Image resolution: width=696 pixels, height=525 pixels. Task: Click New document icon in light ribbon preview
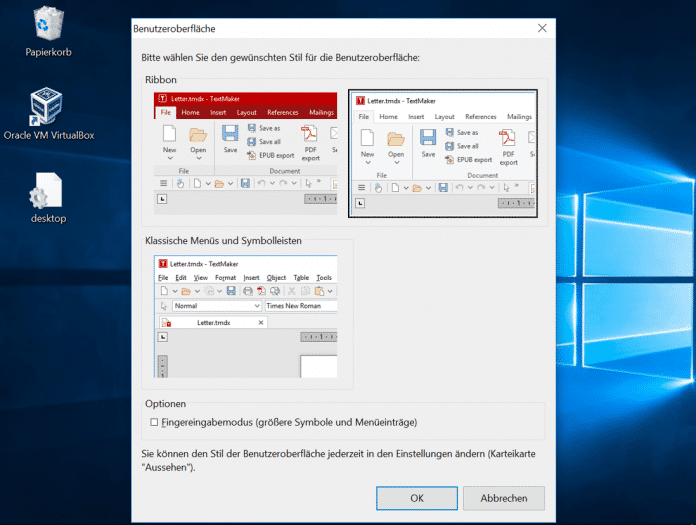point(367,139)
